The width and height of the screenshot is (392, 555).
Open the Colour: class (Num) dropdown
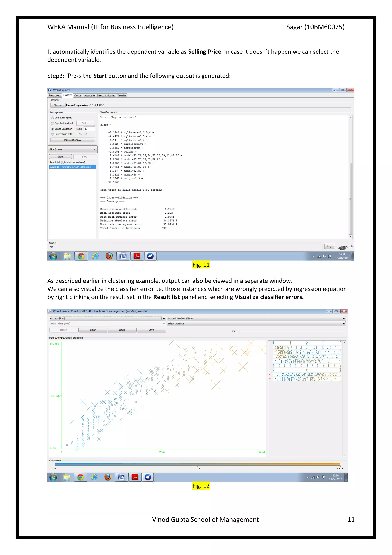click(x=107, y=324)
